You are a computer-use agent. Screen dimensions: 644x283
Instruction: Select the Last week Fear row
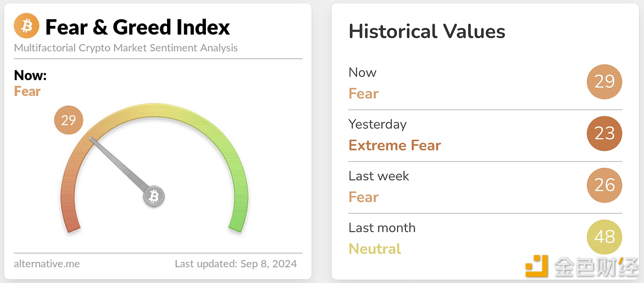click(x=485, y=187)
